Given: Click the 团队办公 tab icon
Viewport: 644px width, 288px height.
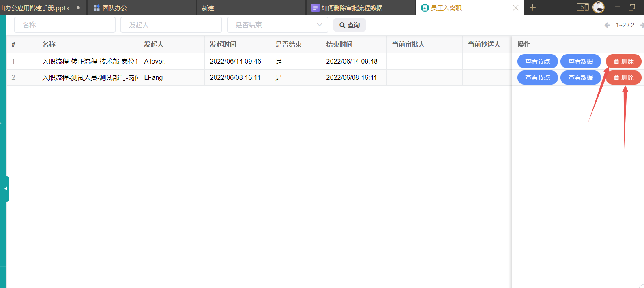Looking at the screenshot, I should [97, 8].
